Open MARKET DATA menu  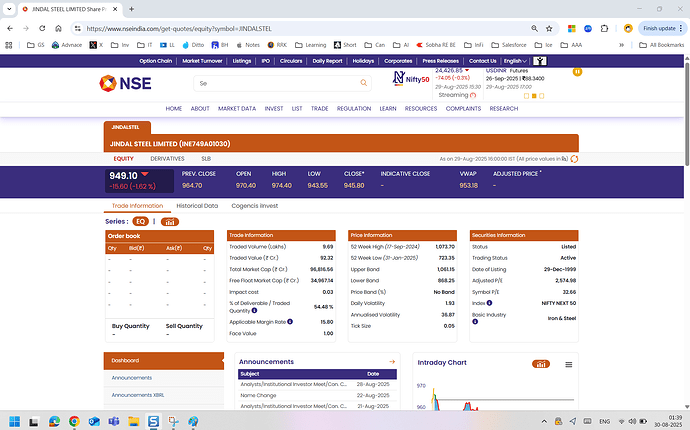click(237, 109)
